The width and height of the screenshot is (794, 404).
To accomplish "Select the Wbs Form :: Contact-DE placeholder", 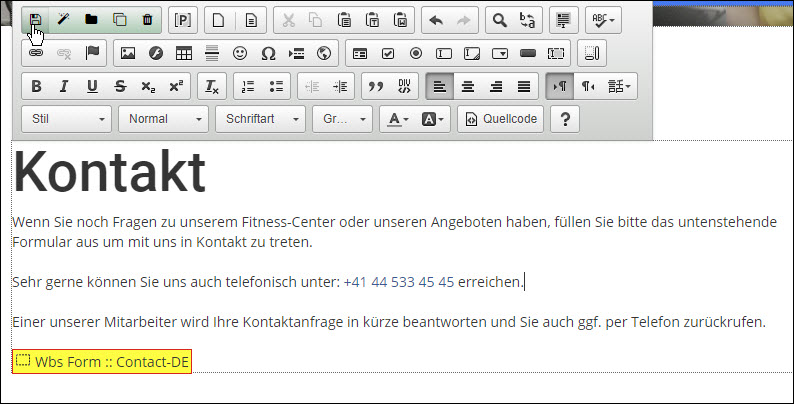I will [x=102, y=361].
